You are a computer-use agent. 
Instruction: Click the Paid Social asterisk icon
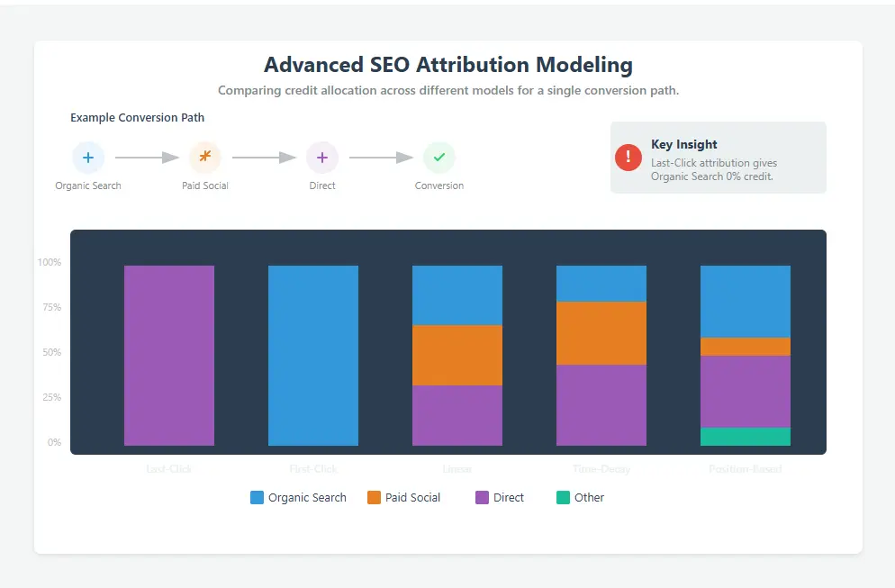pyautogui.click(x=205, y=157)
